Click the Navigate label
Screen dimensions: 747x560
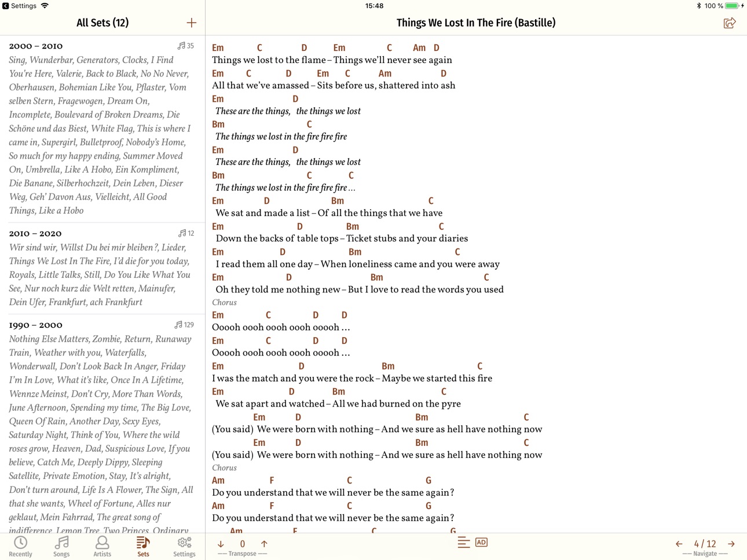(x=705, y=554)
